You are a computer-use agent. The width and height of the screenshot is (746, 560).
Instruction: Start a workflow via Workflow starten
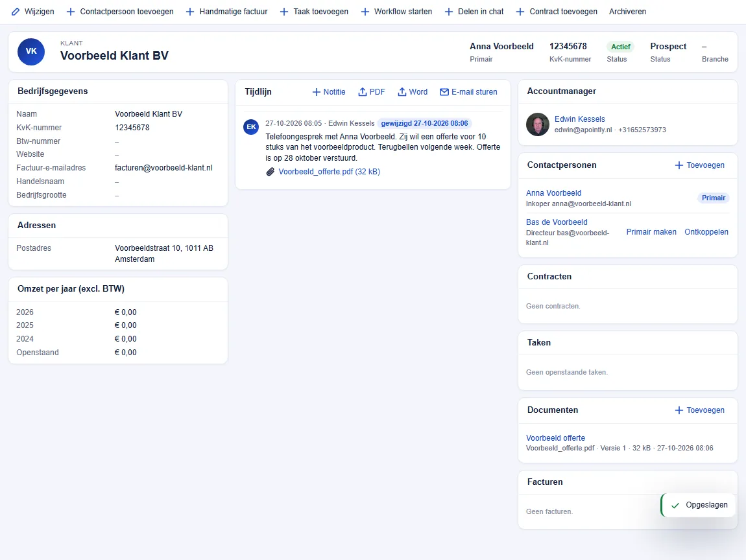(396, 12)
